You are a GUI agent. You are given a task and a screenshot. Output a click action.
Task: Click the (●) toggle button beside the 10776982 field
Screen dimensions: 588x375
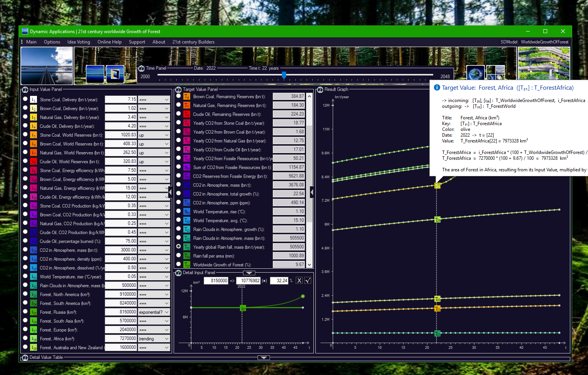(265, 281)
